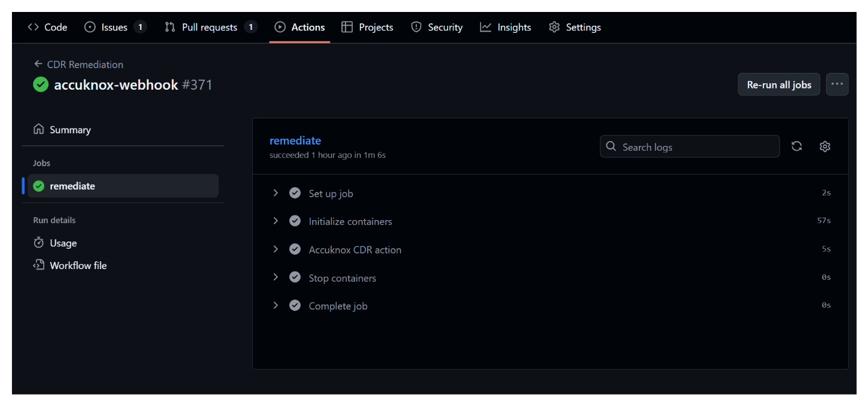Screen dimensions: 868x406
Task: Click the green success check beside accuknox-webhook
Action: [41, 85]
